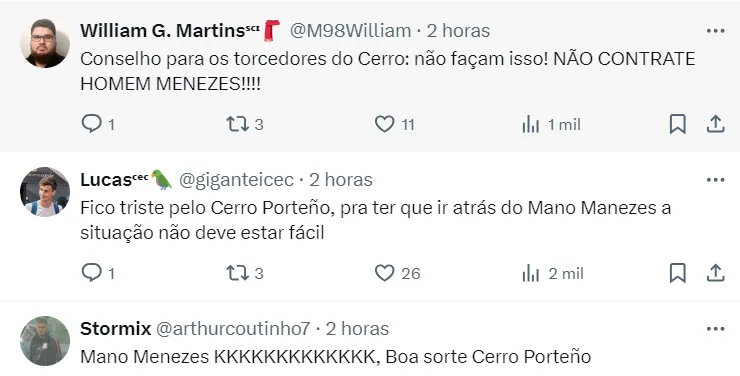Screen dimensions: 740x376
Task: Bookmark Lucas' tweet
Action: point(678,273)
